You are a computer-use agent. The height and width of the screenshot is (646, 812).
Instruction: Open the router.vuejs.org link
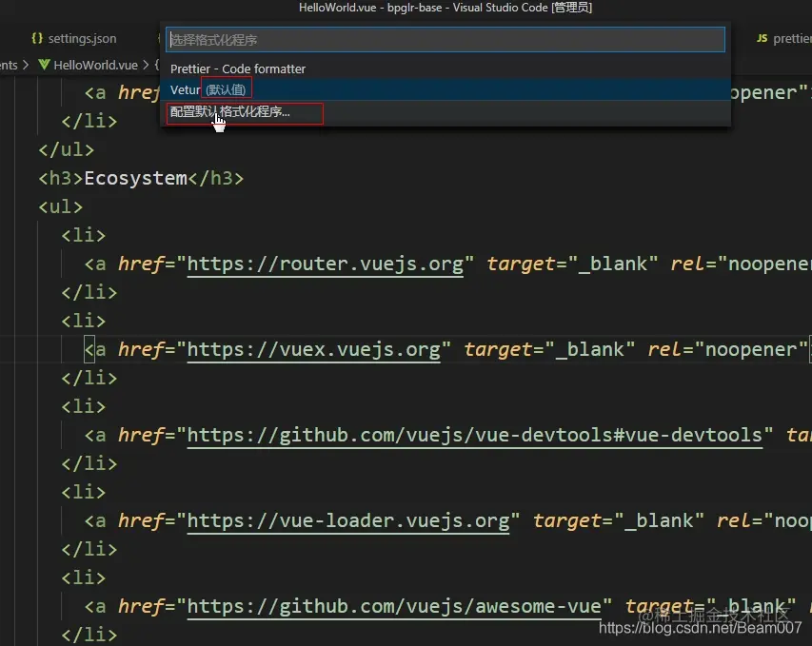[325, 264]
